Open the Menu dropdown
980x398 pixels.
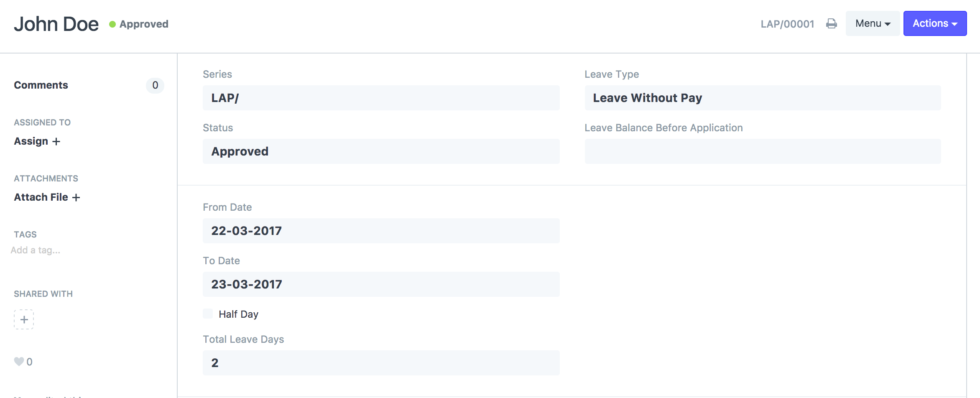[x=873, y=23]
